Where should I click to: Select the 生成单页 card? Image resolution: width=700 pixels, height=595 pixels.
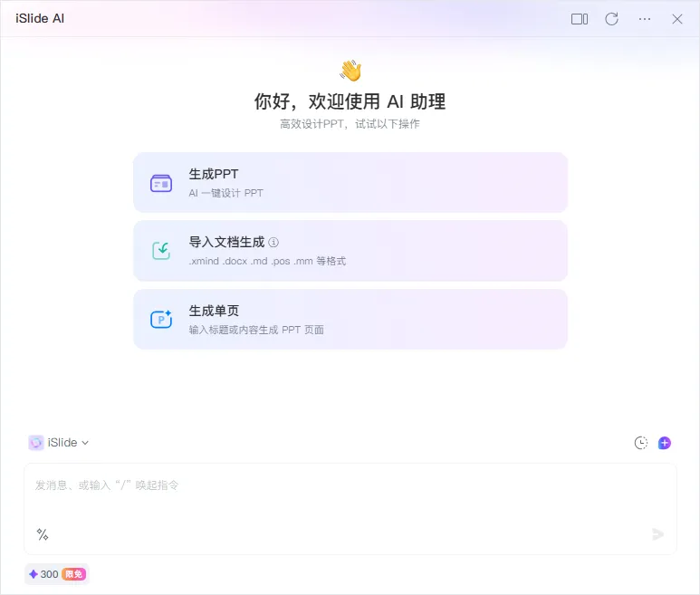coord(350,319)
